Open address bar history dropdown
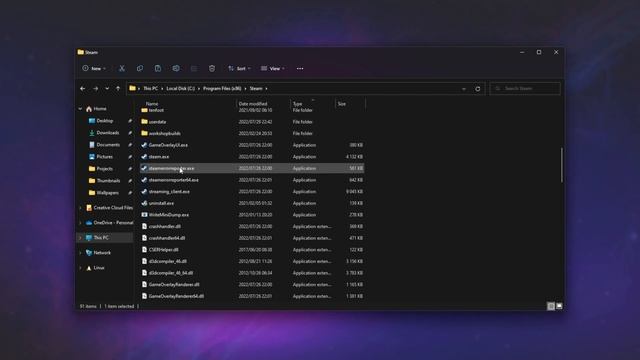The height and width of the screenshot is (360, 640). click(464, 89)
